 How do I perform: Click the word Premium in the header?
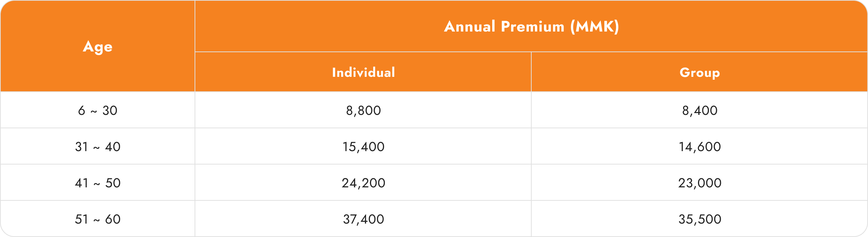533,26
